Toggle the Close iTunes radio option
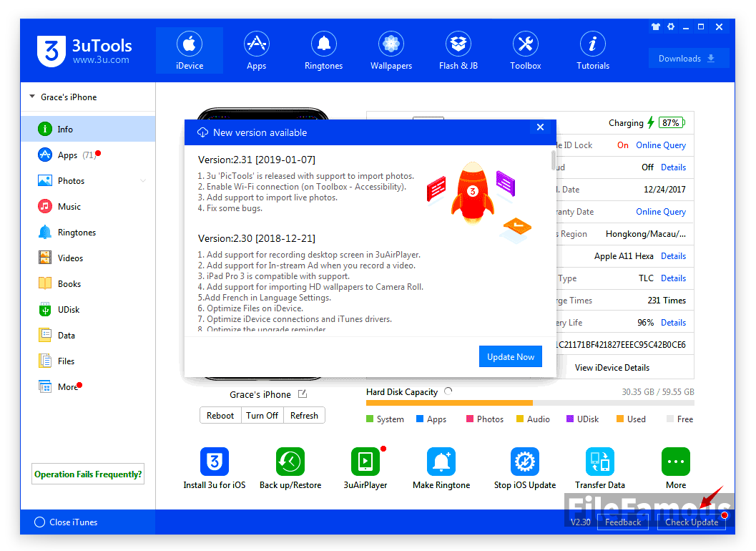 coord(40,522)
